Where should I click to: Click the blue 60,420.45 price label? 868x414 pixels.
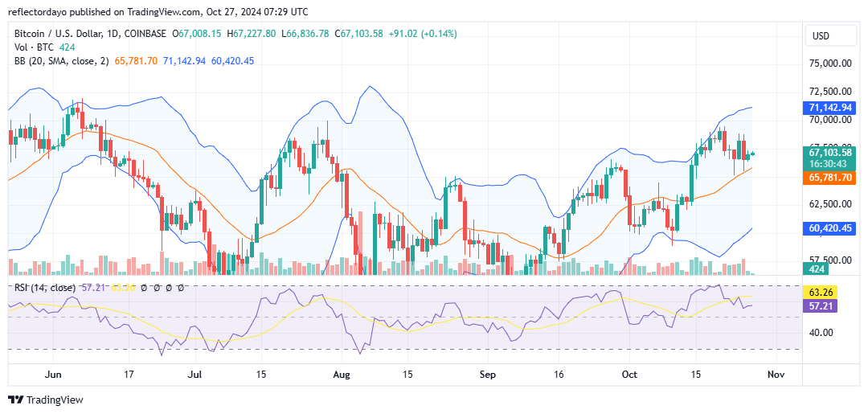click(x=829, y=227)
